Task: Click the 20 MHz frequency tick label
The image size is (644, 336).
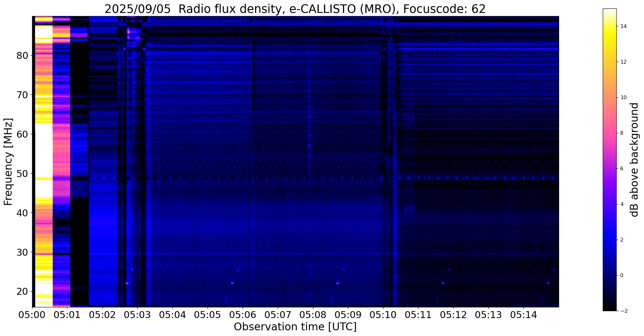Action: pos(22,292)
